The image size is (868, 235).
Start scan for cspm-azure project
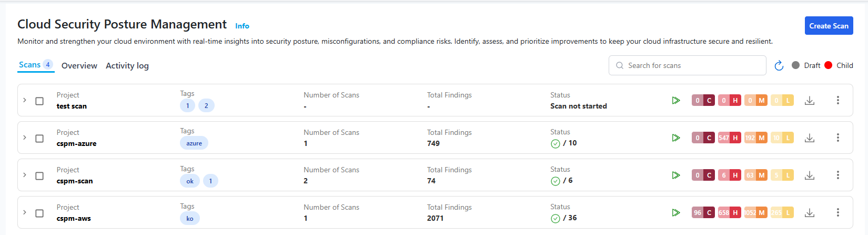coord(676,138)
